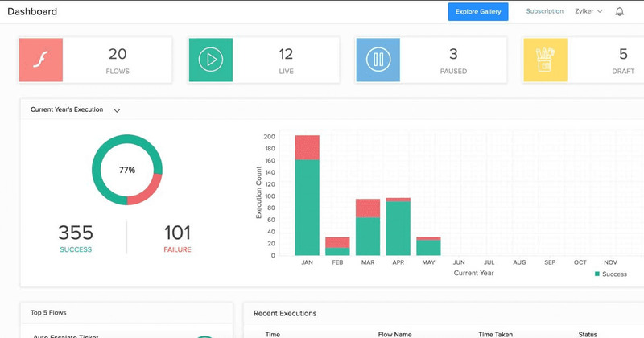Sort Recent Executions by Time column header
This screenshot has height=338, width=644.
pyautogui.click(x=273, y=334)
